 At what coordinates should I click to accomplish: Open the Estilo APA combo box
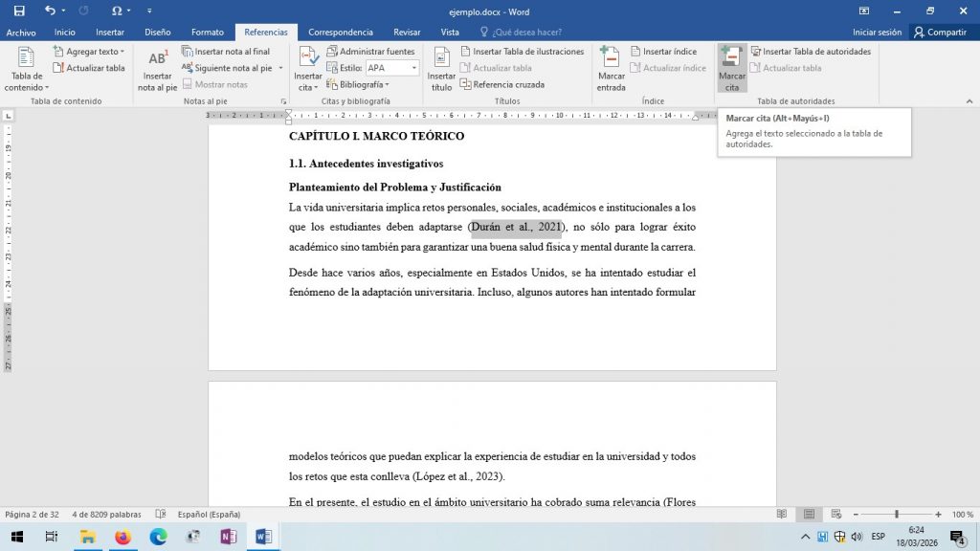coord(391,68)
